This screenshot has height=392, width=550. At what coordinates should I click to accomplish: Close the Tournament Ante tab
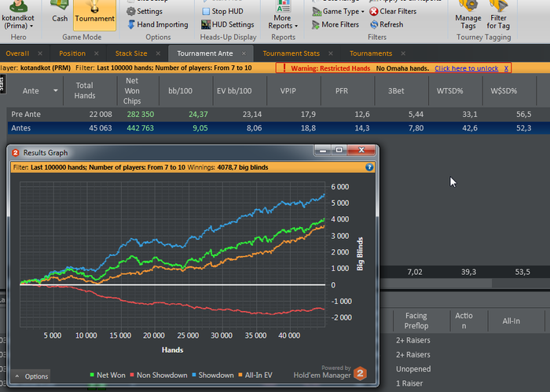pyautogui.click(x=244, y=53)
